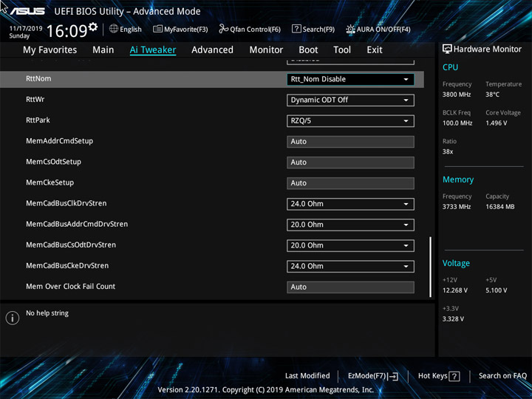Open the RttWr Dynamic ODT Off dropdown
The image size is (532, 399).
click(x=350, y=100)
